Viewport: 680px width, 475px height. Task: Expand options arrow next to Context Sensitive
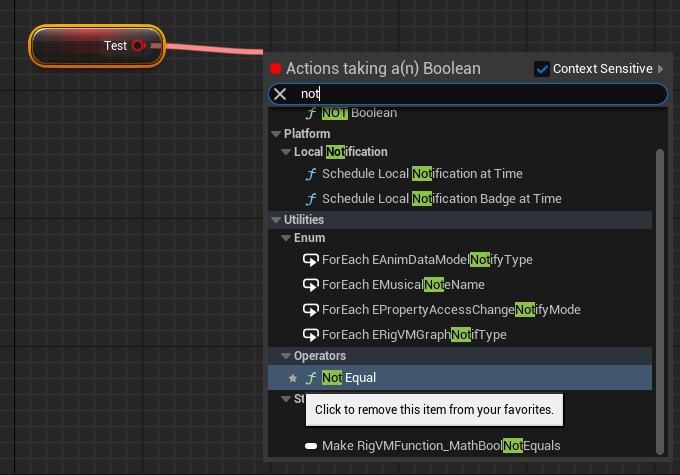pyautogui.click(x=660, y=69)
